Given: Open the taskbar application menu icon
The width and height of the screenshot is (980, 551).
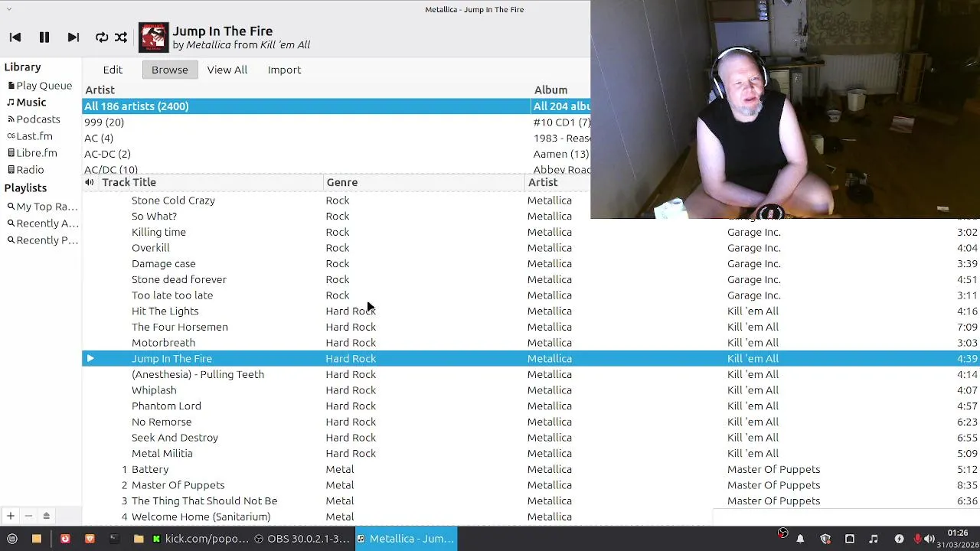Looking at the screenshot, I should [12, 539].
